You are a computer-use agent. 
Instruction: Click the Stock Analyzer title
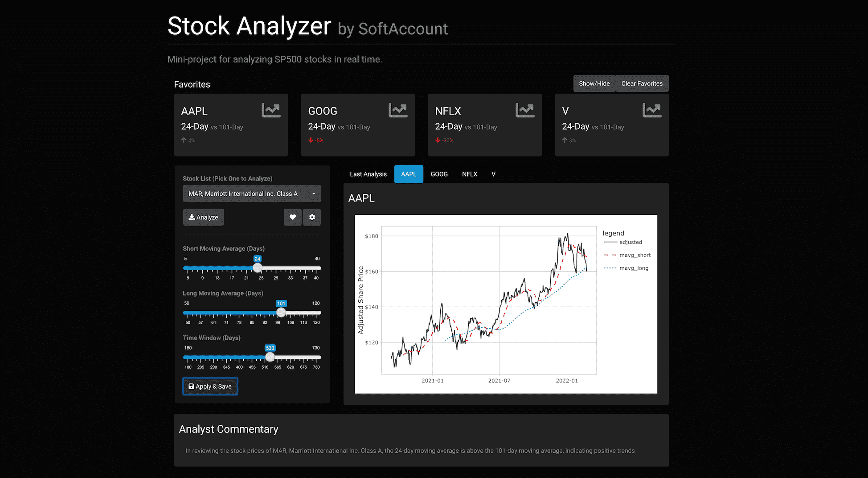tap(249, 26)
